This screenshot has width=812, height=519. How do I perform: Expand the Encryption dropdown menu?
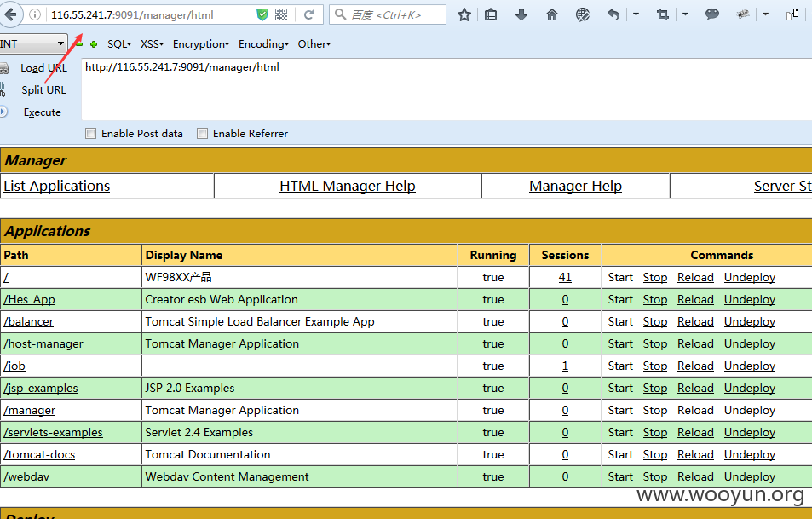[x=200, y=44]
